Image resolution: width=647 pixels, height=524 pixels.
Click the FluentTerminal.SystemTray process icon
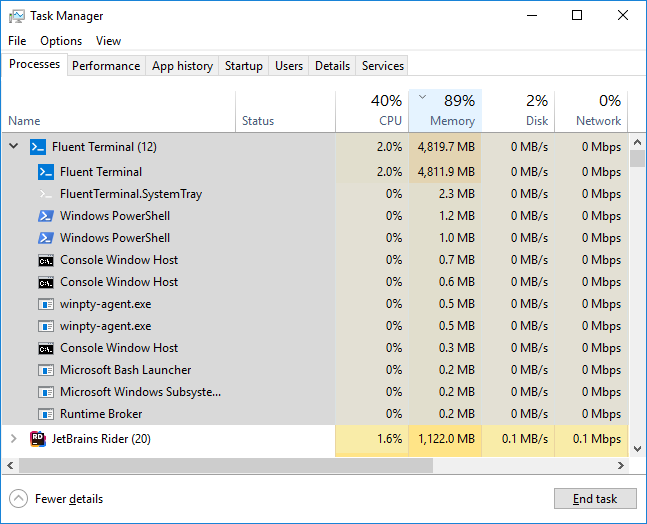46,194
